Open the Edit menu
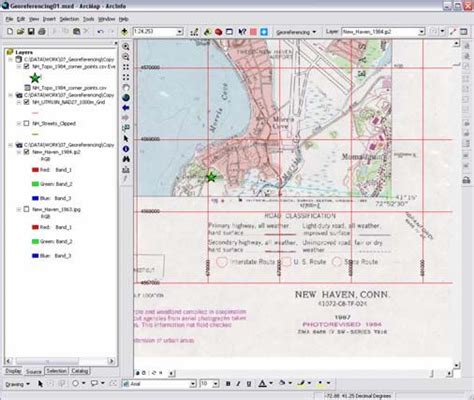 pos(21,19)
